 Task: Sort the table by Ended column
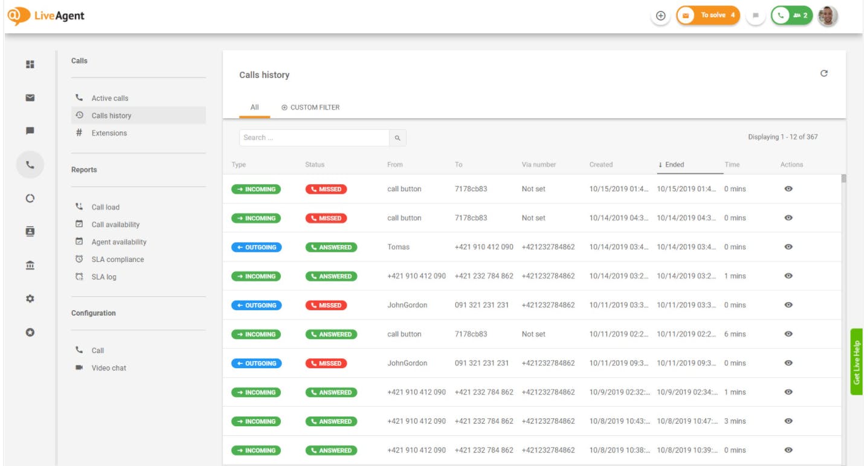(x=674, y=164)
